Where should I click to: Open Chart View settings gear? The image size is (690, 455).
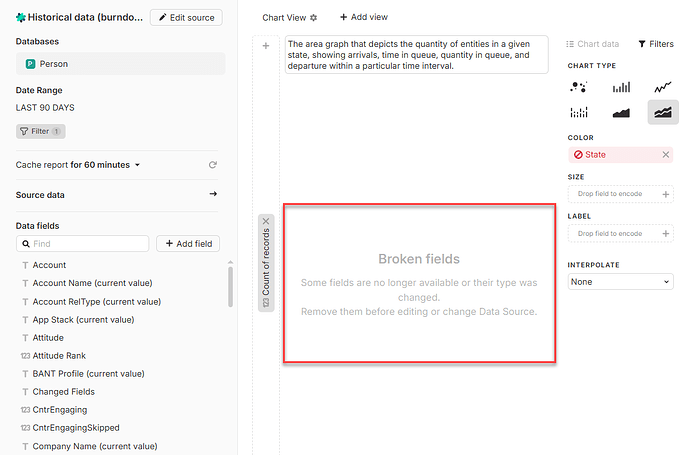click(x=313, y=18)
